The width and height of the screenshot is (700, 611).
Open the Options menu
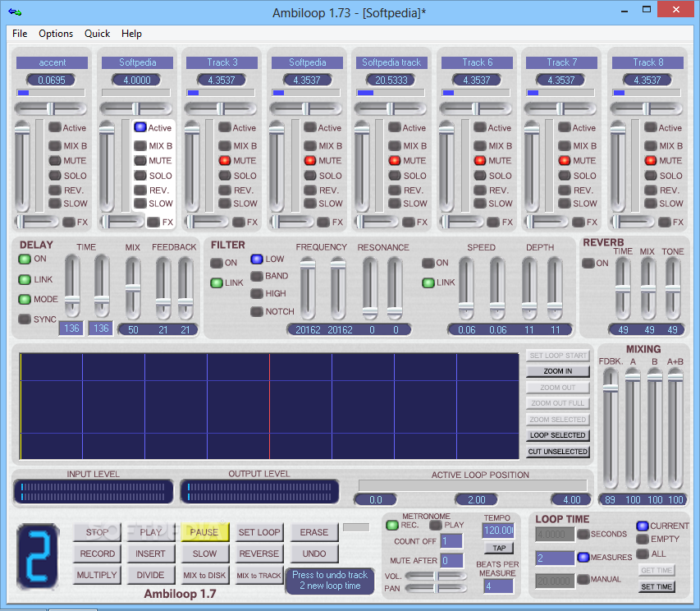pos(56,34)
